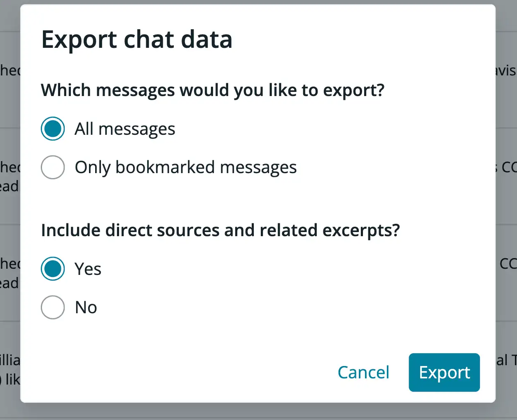The height and width of the screenshot is (420, 517).
Task: Click the truncated "al T" text at bottom right
Action: [507, 360]
